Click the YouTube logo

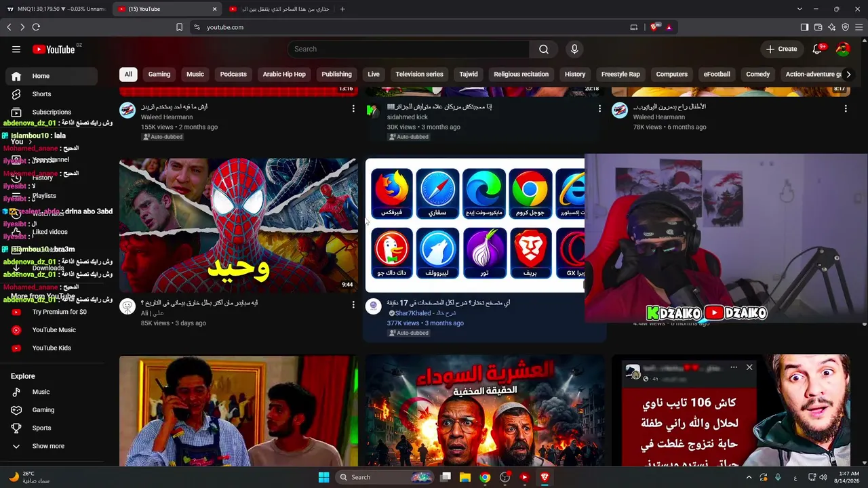point(54,49)
